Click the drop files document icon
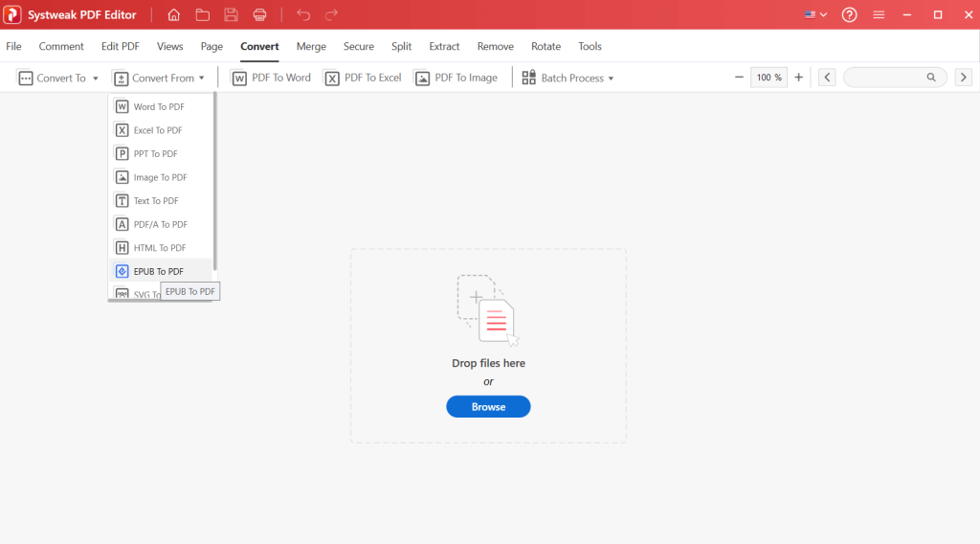 tap(488, 310)
